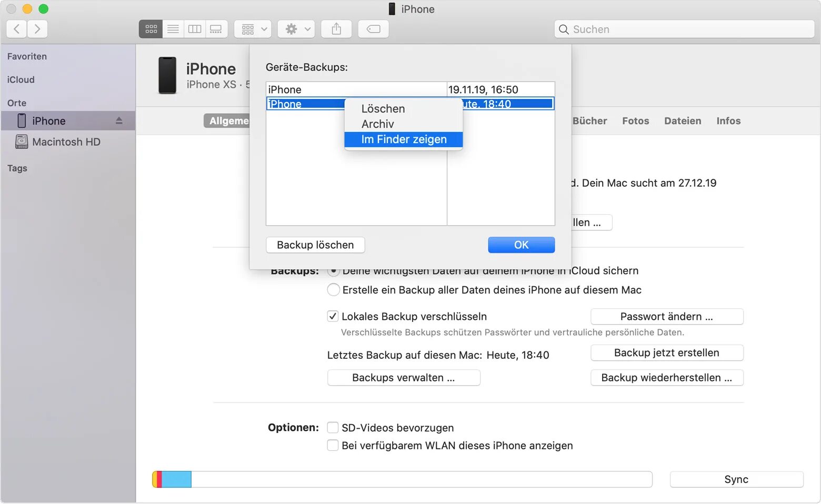Open the group-by arrangement dropdown

click(253, 29)
